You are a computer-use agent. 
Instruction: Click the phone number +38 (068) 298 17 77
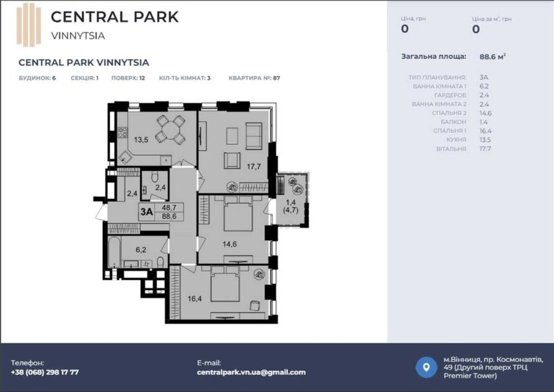(45, 372)
